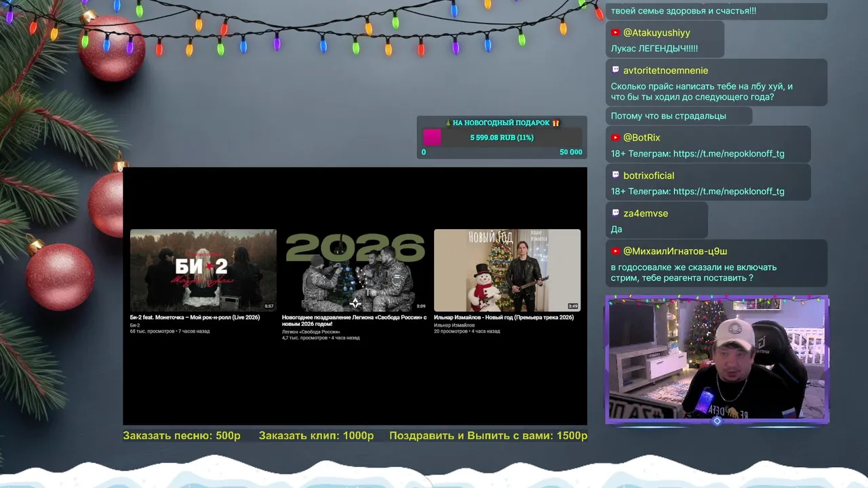Viewport: 868px width, 488px height.
Task: Open the Легион «Свобода России» 2026 thumbnail
Action: (355, 270)
